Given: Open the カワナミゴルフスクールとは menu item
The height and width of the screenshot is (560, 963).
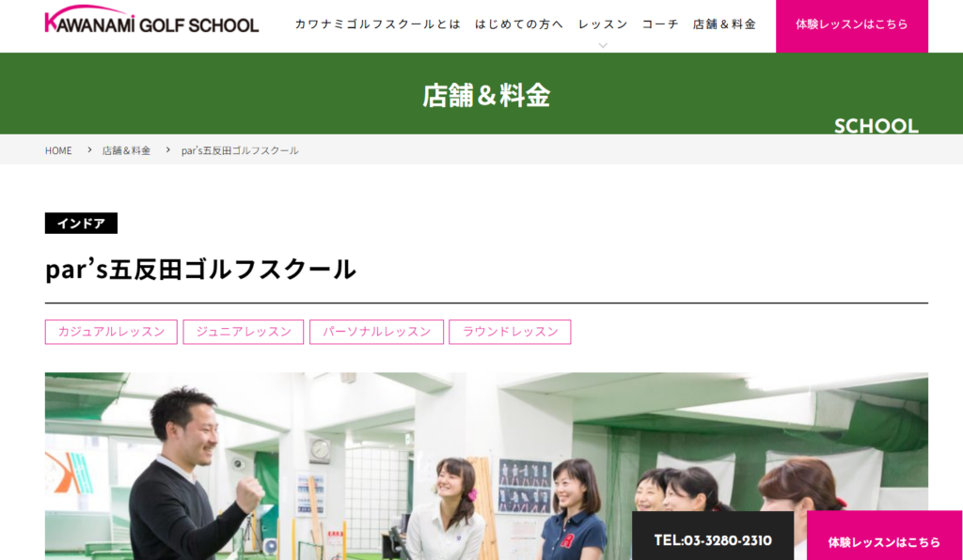Looking at the screenshot, I should point(377,24).
